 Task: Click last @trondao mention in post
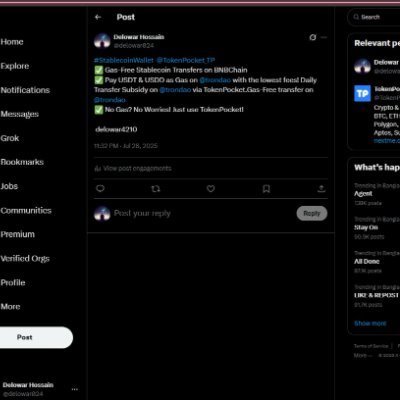click(x=110, y=100)
